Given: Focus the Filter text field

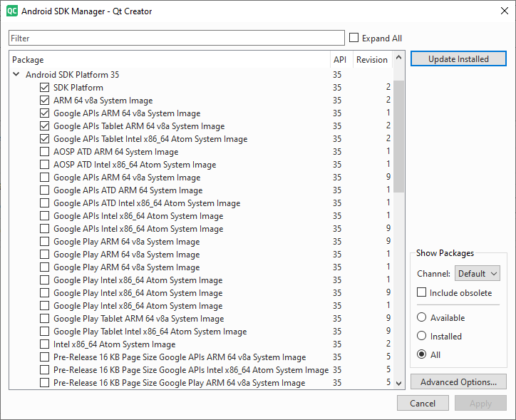Looking at the screenshot, I should click(x=176, y=38).
